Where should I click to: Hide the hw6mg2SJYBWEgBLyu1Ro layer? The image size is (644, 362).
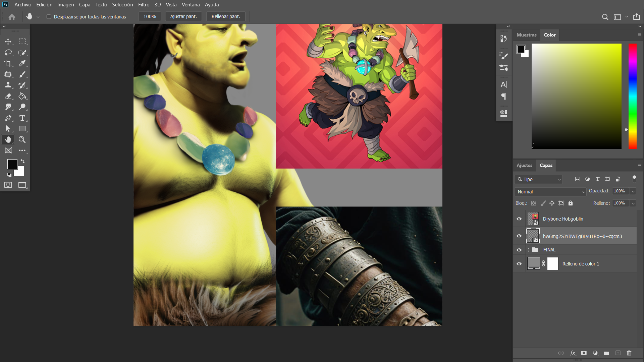point(519,236)
